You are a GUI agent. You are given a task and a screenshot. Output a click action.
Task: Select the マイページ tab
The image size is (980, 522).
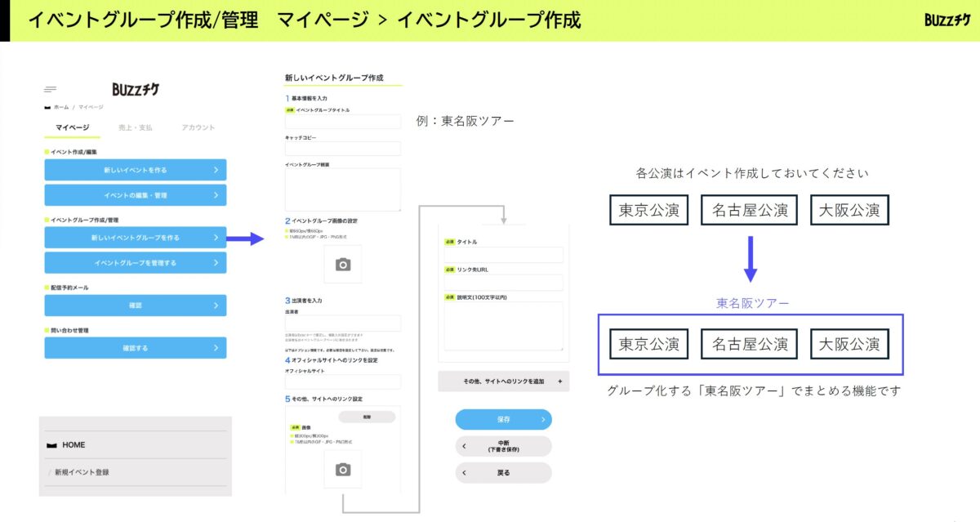click(73, 127)
